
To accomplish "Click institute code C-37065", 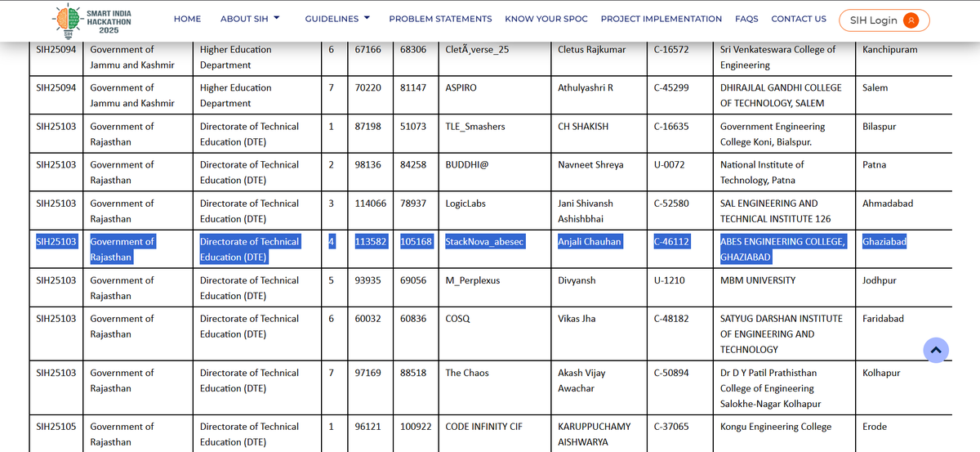I will tap(671, 427).
